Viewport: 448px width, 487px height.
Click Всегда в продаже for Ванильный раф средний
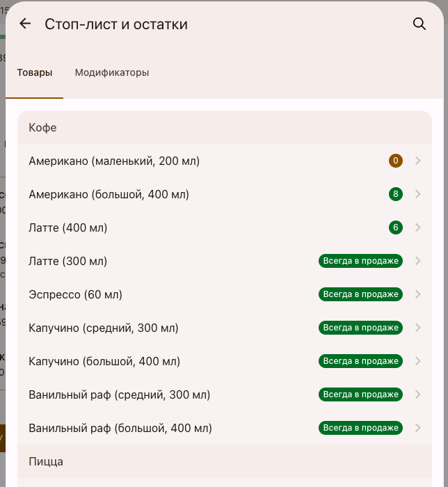(x=360, y=394)
